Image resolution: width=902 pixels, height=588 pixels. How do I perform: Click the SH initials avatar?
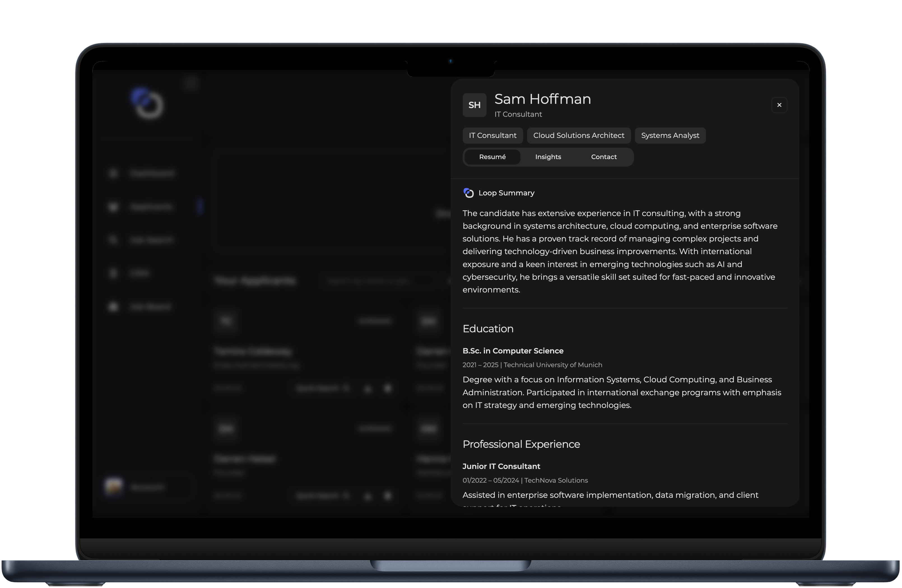tap(474, 105)
